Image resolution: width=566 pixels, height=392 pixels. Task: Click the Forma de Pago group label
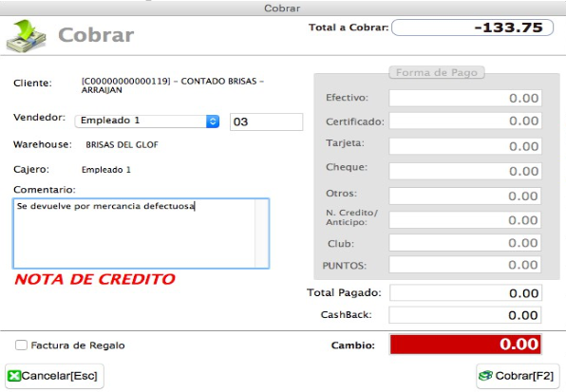pos(437,72)
